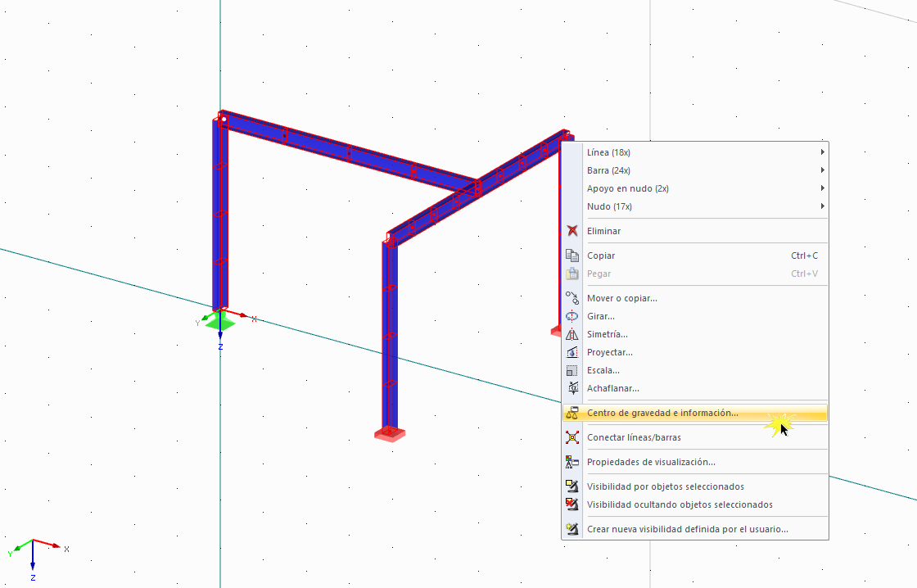Select the Proyectar... option
Screen dimensions: 917x588
(x=695, y=352)
